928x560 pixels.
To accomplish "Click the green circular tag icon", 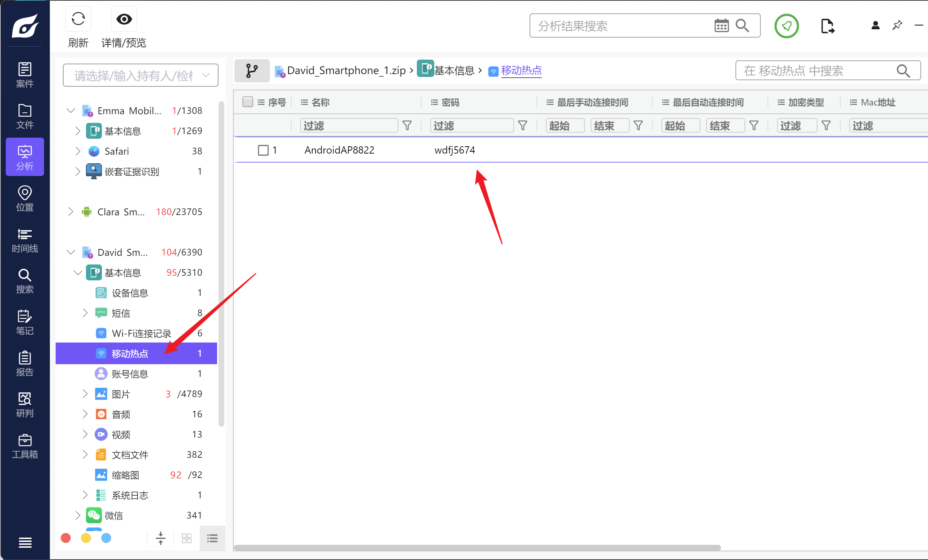I will pyautogui.click(x=786, y=26).
